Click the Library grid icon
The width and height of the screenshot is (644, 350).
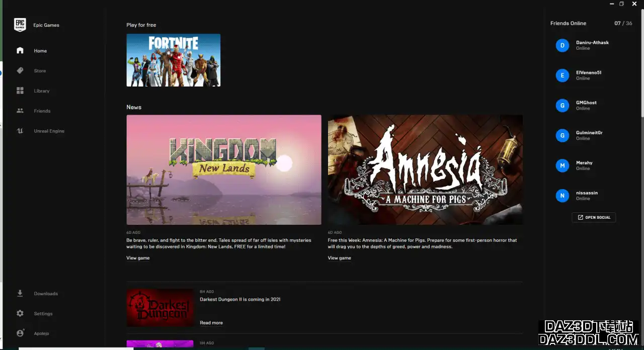coord(20,91)
